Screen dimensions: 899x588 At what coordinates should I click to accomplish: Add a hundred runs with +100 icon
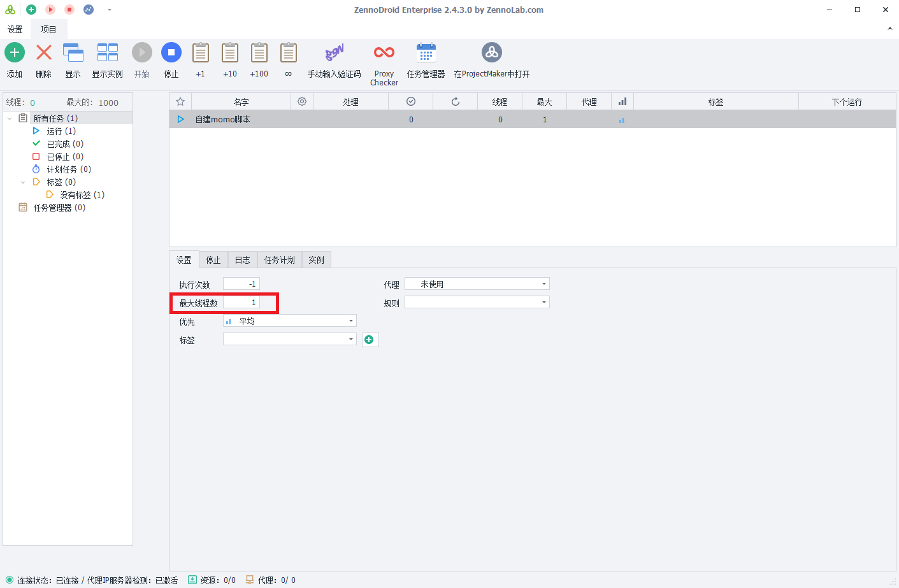tap(259, 52)
